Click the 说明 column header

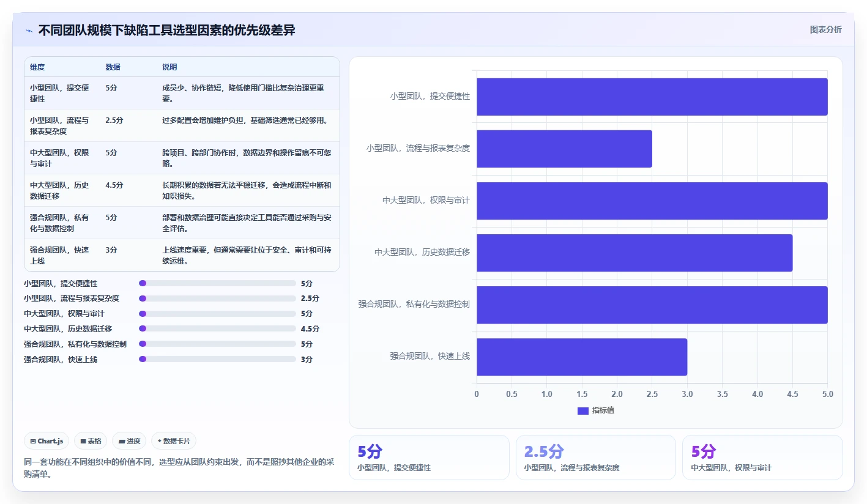point(169,67)
